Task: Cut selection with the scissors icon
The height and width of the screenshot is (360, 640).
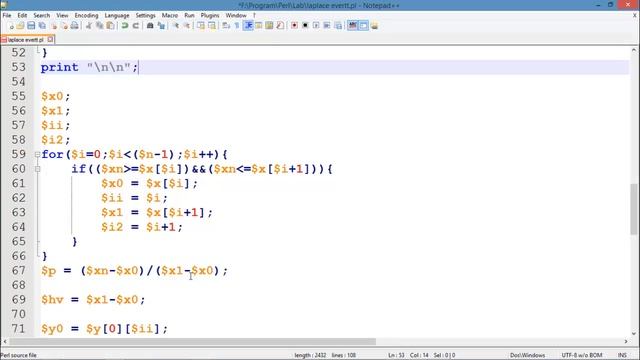Action: [x=88, y=26]
